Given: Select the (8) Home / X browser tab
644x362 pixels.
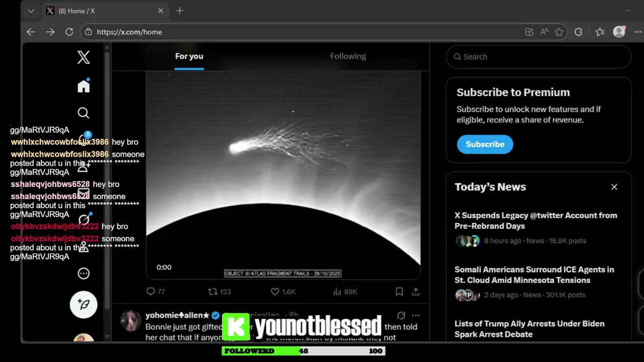Looking at the screenshot, I should (105, 11).
